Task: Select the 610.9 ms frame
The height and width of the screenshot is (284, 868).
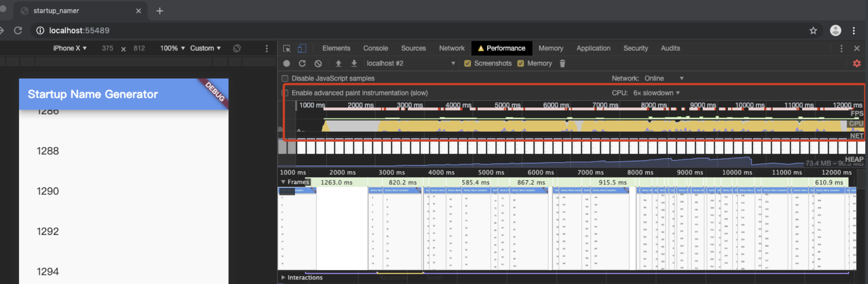Action: click(x=829, y=182)
